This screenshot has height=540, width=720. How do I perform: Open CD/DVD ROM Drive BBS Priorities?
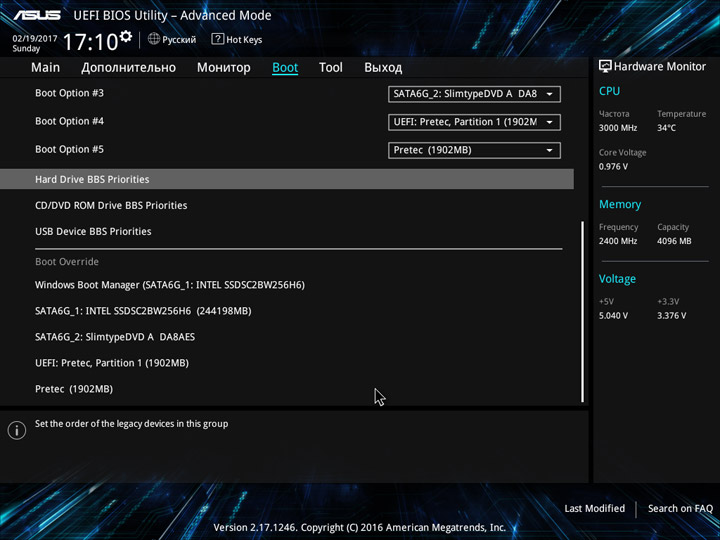tap(111, 205)
